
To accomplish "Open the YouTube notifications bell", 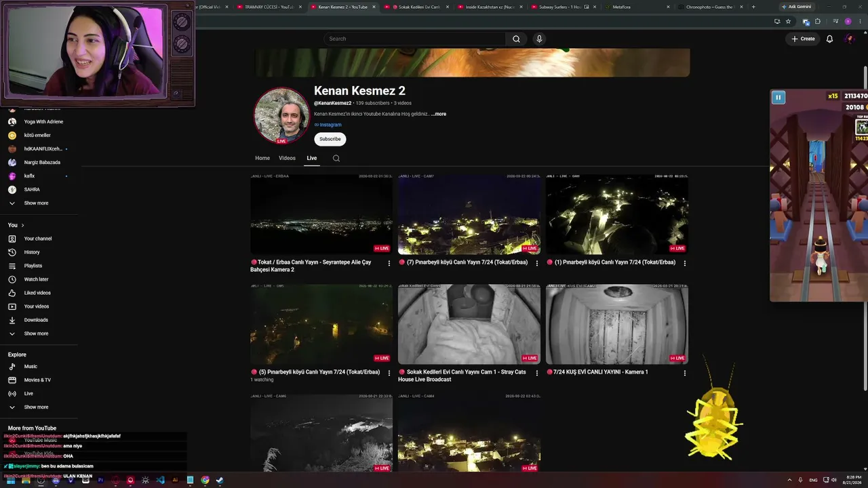I will 829,39.
